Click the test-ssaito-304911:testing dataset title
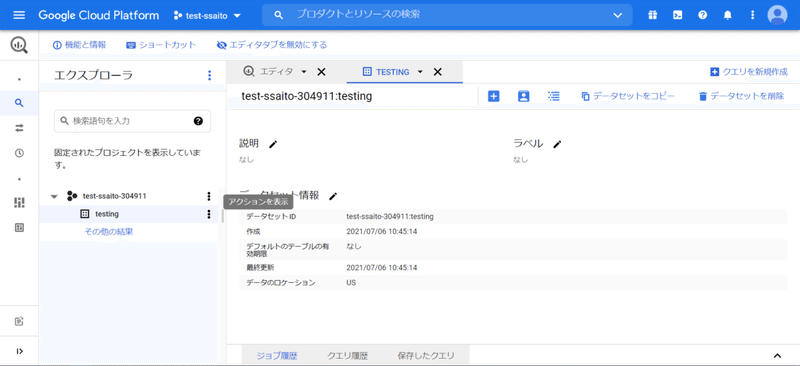800x366 pixels. click(x=307, y=96)
